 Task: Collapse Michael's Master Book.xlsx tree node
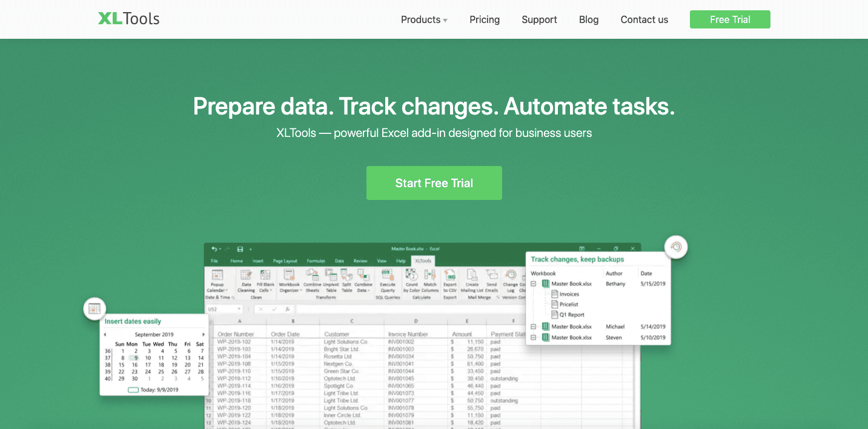click(534, 327)
